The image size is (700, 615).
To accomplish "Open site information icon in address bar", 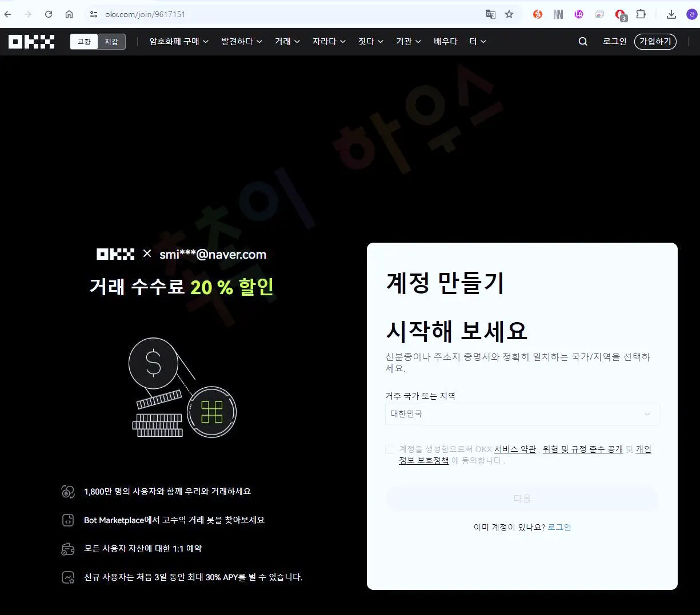I will 94,14.
